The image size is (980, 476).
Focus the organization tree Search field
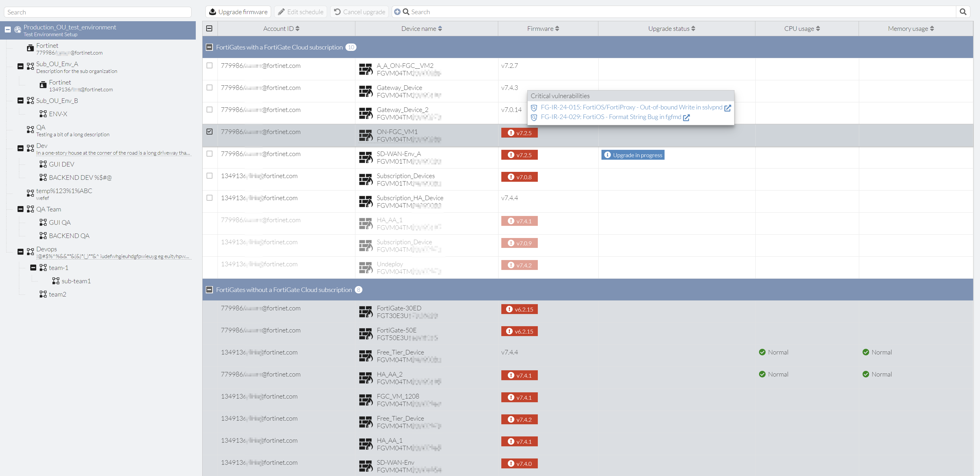[98, 12]
